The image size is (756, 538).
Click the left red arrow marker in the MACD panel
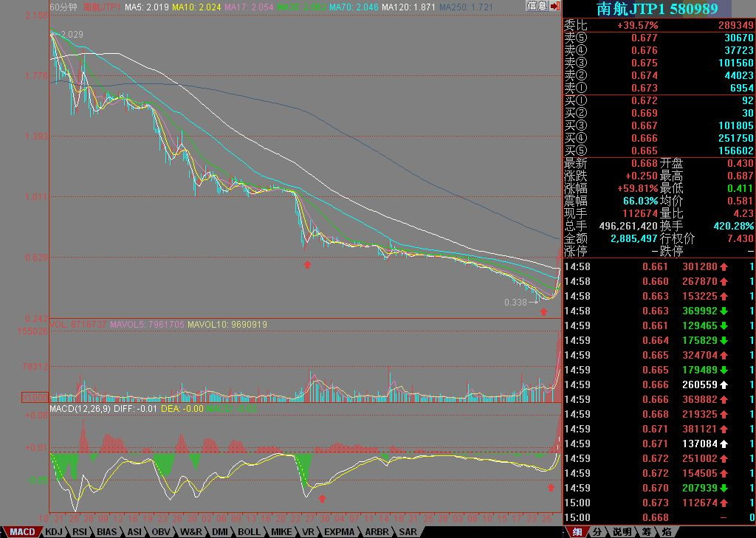322,499
